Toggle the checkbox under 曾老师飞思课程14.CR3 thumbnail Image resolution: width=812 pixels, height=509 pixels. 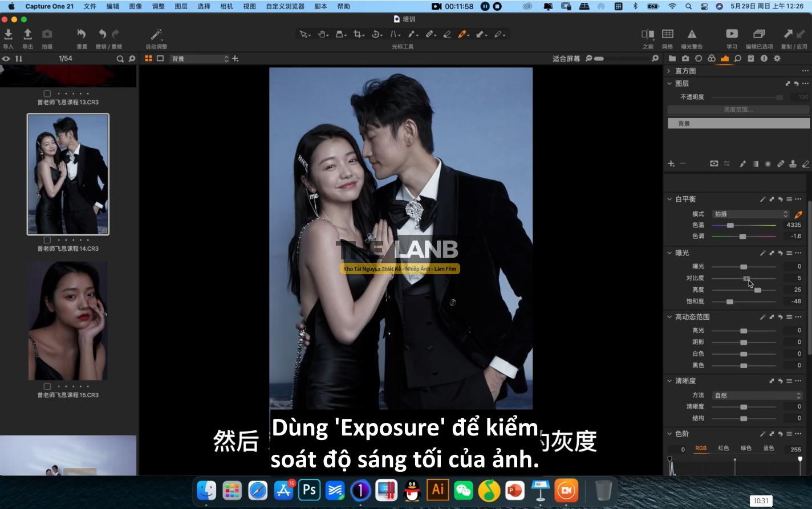click(x=47, y=240)
